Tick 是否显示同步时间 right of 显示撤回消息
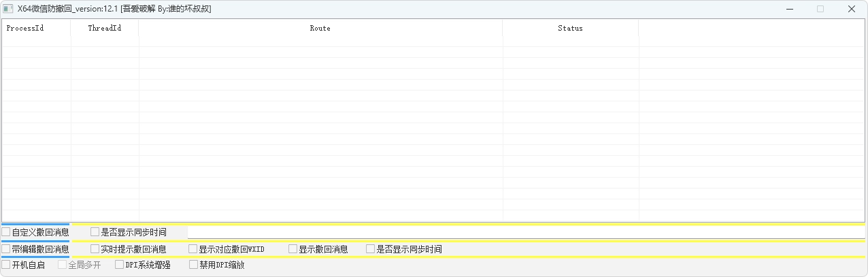 (404, 249)
